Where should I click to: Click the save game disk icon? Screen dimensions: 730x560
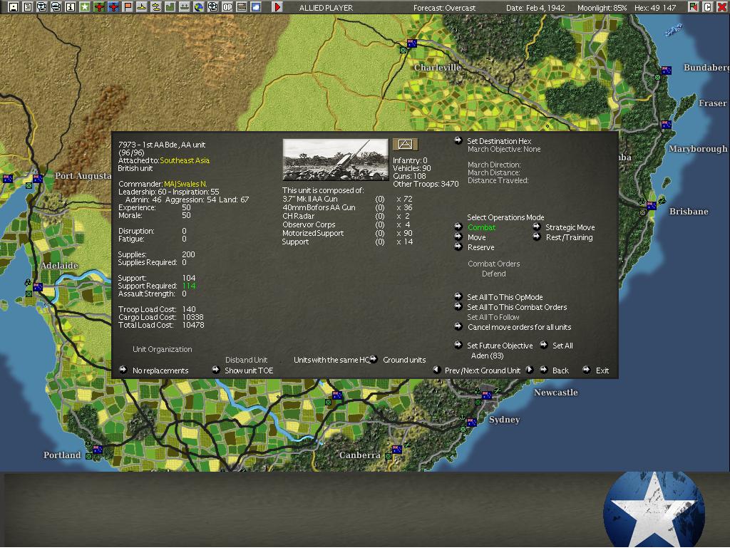[x=14, y=7]
